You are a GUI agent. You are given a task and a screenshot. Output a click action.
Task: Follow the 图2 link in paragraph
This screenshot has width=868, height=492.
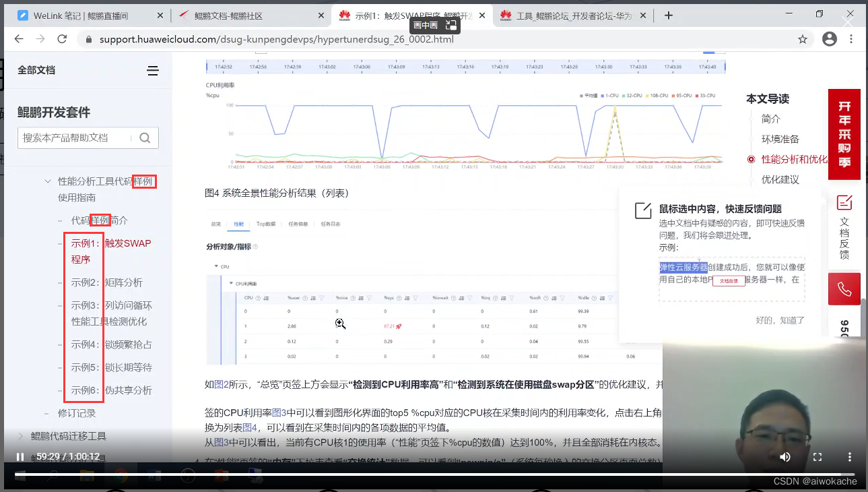[x=222, y=384]
